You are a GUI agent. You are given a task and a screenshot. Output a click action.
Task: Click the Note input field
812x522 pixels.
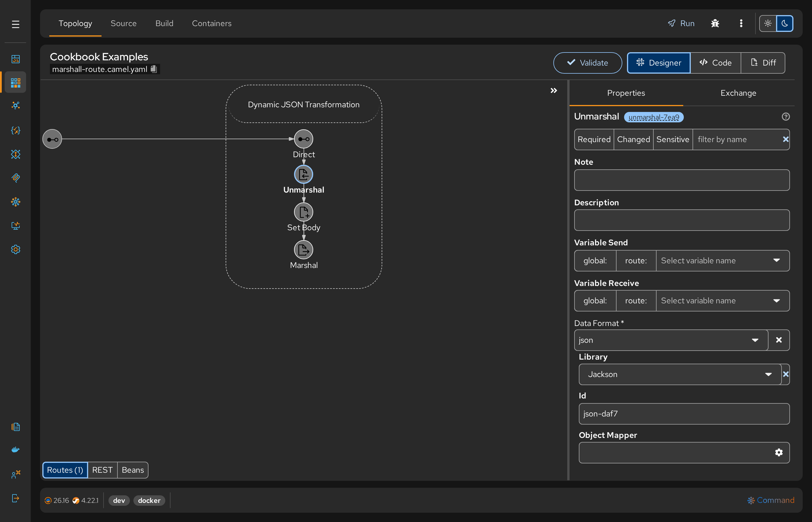click(682, 180)
